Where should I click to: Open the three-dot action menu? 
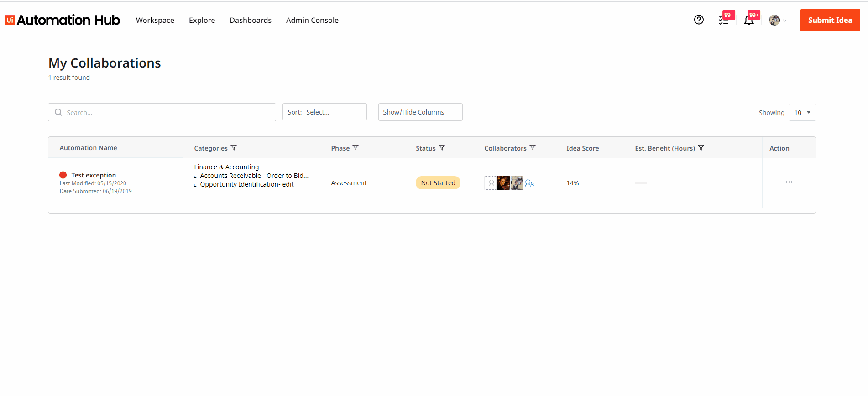click(789, 182)
